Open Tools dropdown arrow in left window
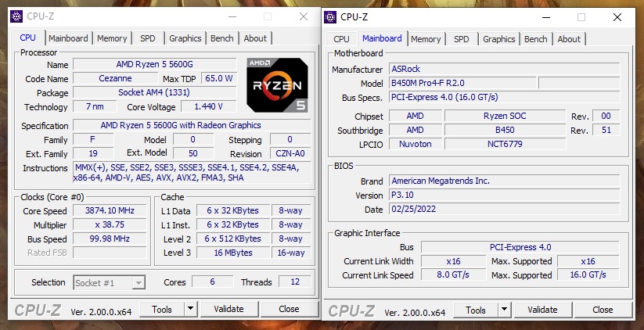 click(191, 309)
